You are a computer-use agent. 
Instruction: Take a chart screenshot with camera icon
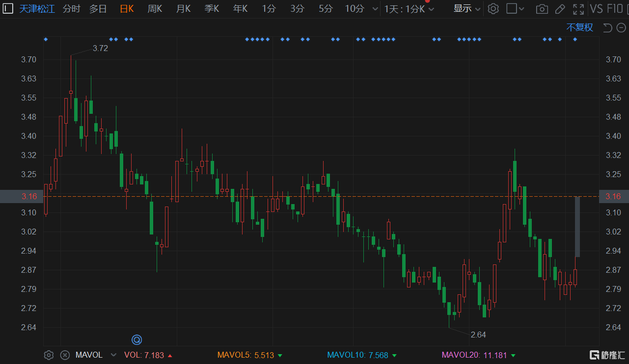[x=542, y=9]
